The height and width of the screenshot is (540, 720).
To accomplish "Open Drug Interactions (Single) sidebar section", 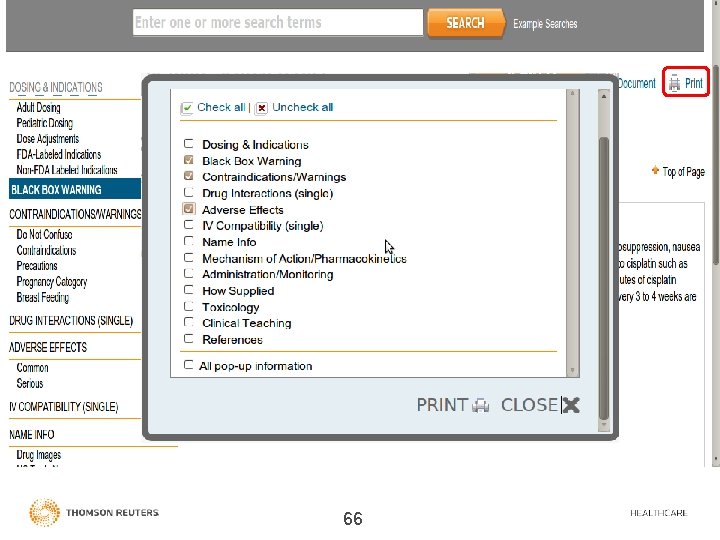I will tap(71, 321).
